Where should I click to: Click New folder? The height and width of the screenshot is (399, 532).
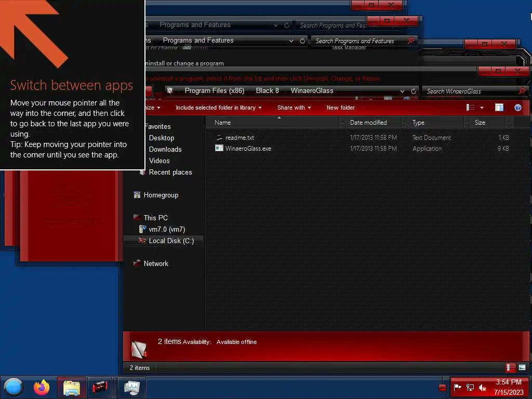(341, 108)
